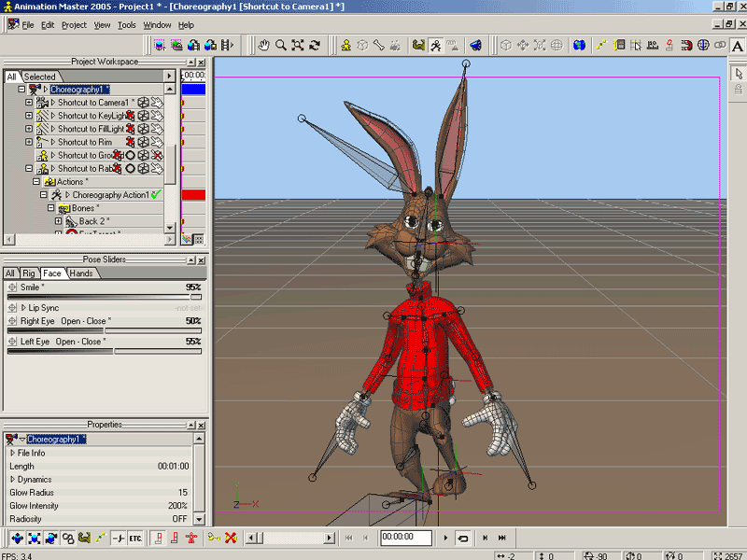Toggle pickable hand on Shortcut to Camera1
Image resolution: width=747 pixels, height=560 pixels.
coord(157,103)
